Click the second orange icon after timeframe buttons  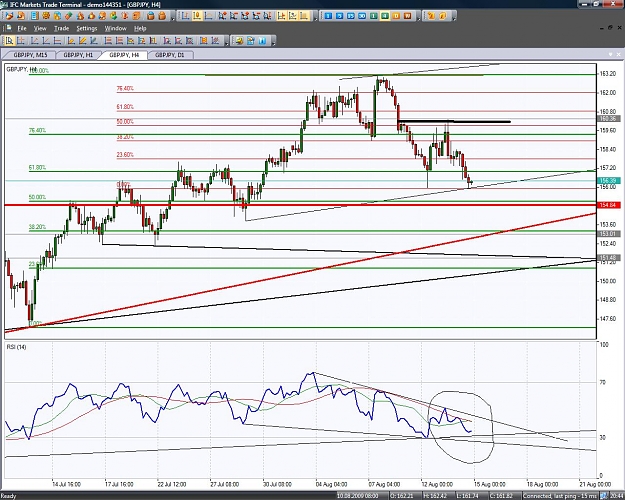pyautogui.click(x=442, y=16)
